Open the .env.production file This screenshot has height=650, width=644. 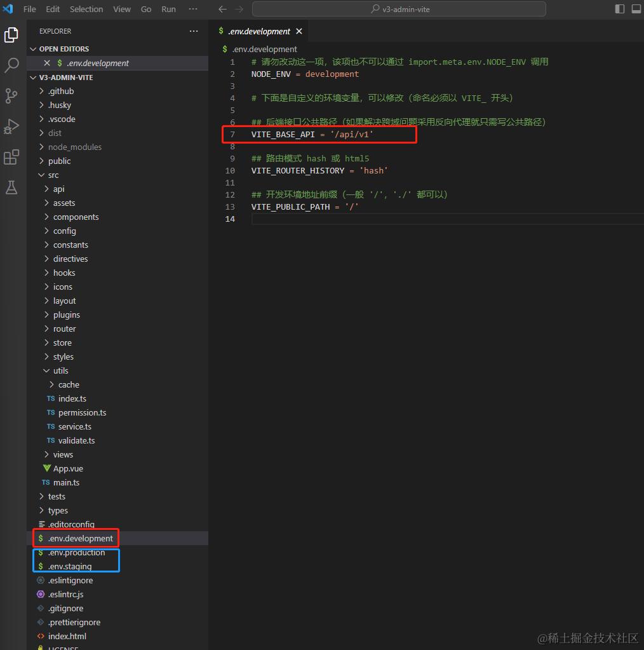[x=75, y=552]
